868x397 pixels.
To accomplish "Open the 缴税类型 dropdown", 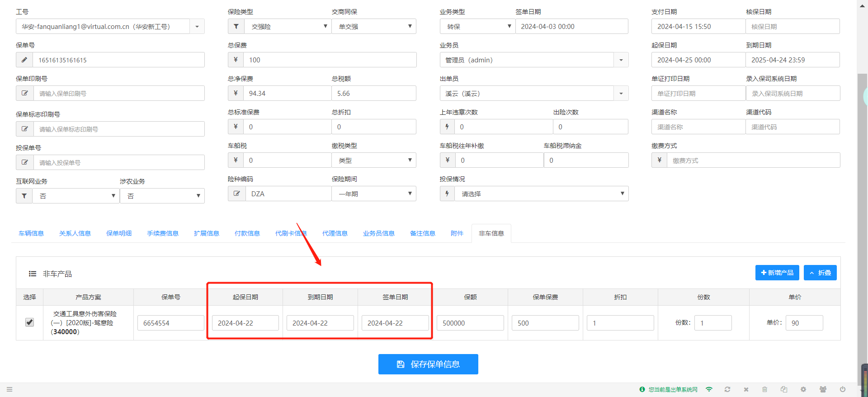I will click(x=374, y=160).
